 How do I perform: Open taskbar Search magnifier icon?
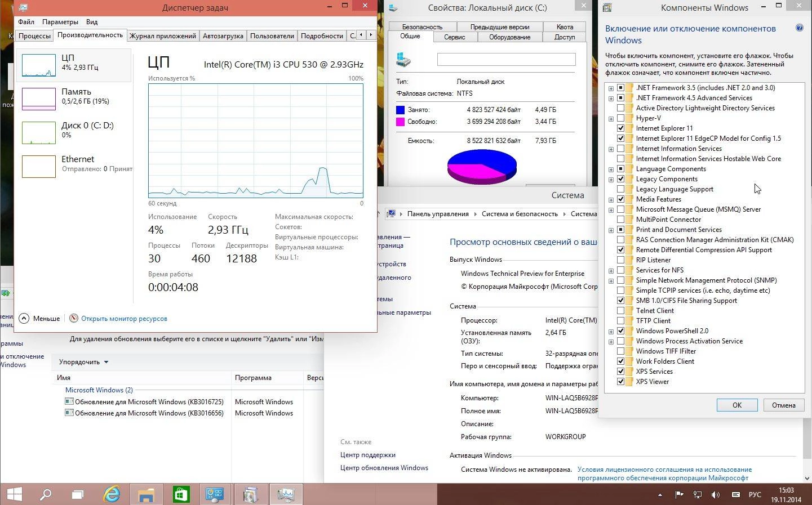point(45,494)
